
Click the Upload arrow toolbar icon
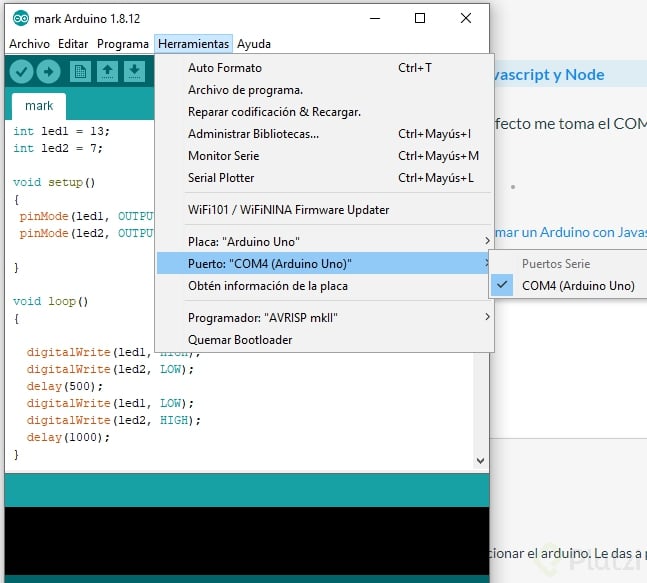pos(48,72)
